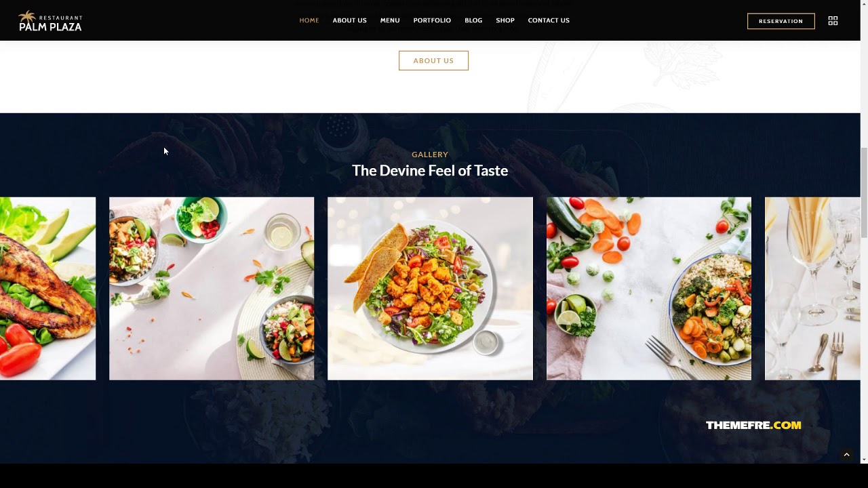The width and height of the screenshot is (868, 488).
Task: Click the outlined About Us button
Action: (x=433, y=60)
